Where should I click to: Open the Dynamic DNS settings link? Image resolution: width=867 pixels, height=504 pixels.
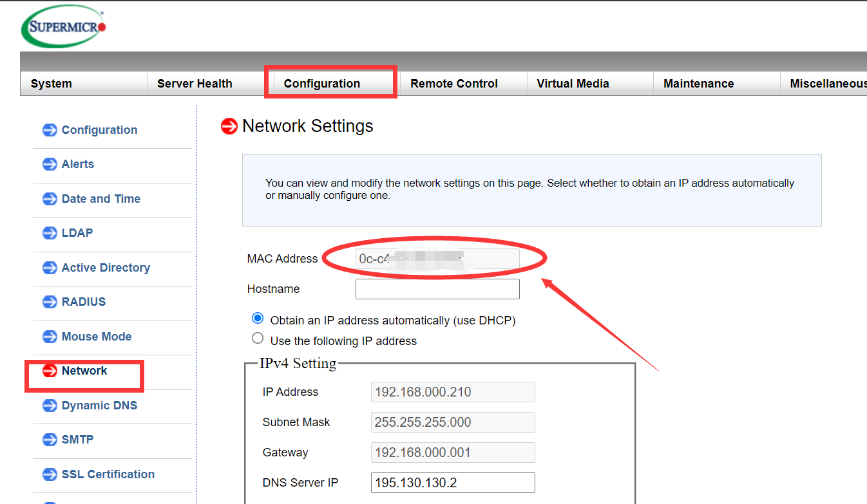tap(99, 406)
